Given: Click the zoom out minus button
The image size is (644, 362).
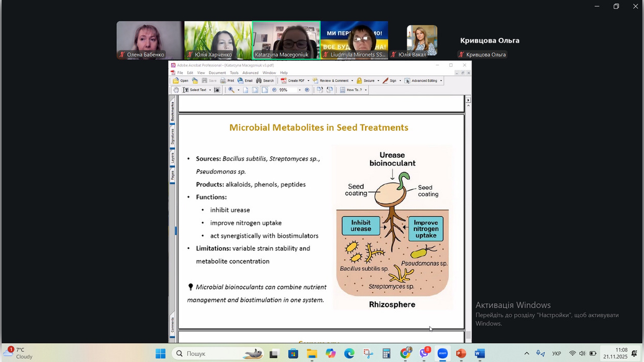Looking at the screenshot, I should [x=274, y=90].
